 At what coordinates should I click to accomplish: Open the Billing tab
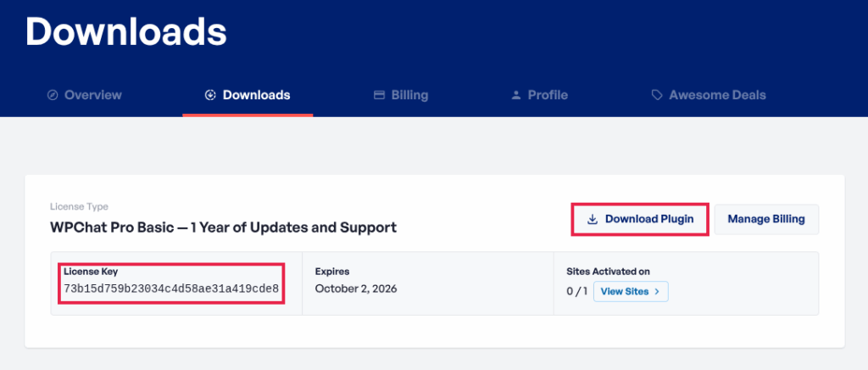(x=409, y=95)
